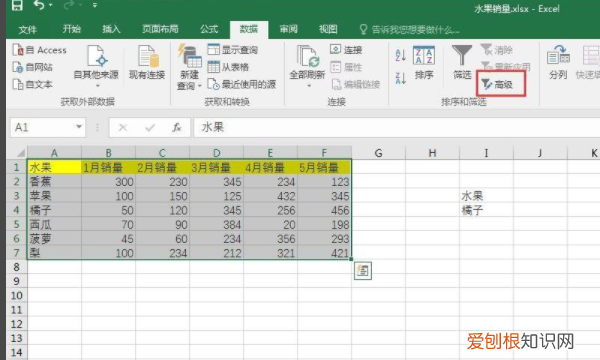Select row 8 header
The width and height of the screenshot is (600, 360).
click(x=16, y=267)
